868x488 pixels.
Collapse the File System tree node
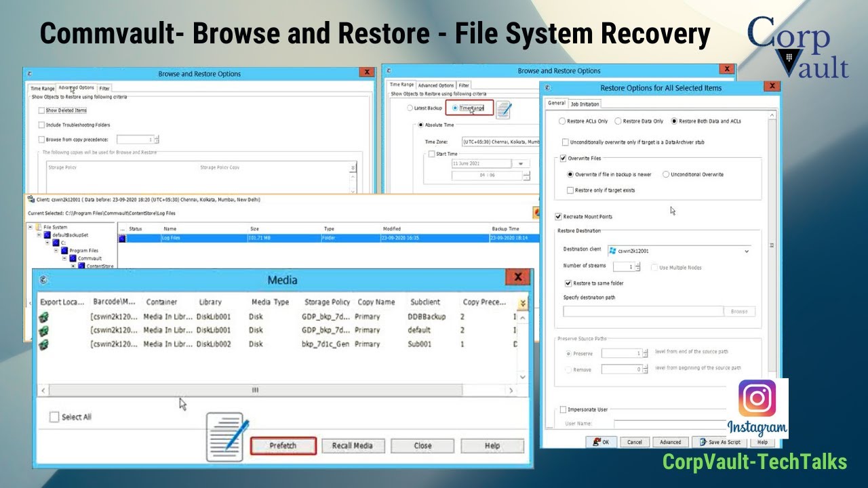[x=31, y=227]
